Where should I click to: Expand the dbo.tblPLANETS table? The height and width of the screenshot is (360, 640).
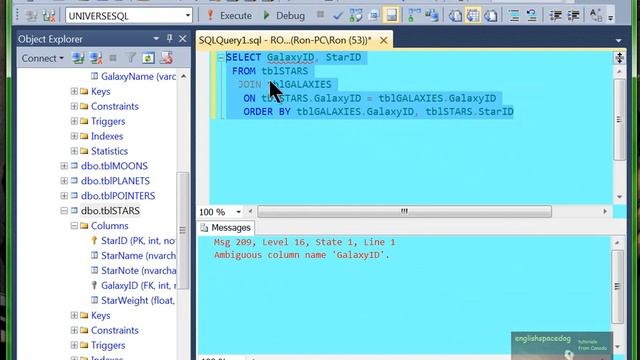pos(64,181)
